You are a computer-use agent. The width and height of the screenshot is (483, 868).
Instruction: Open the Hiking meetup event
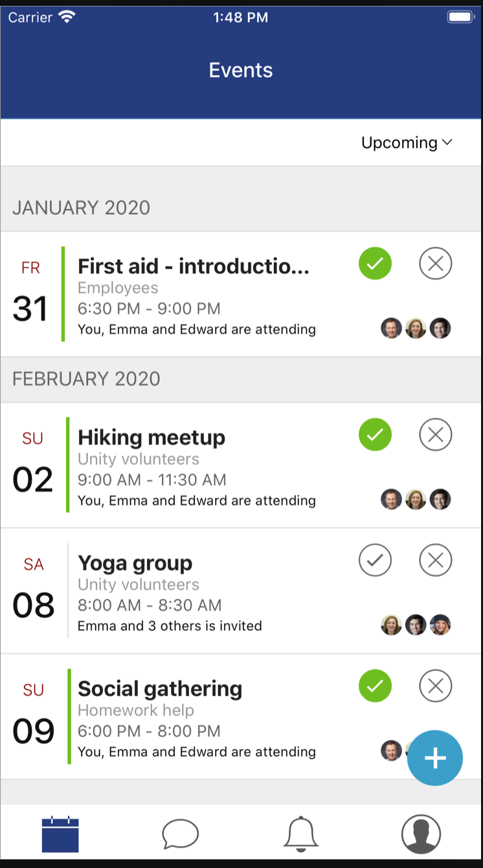[x=152, y=437]
